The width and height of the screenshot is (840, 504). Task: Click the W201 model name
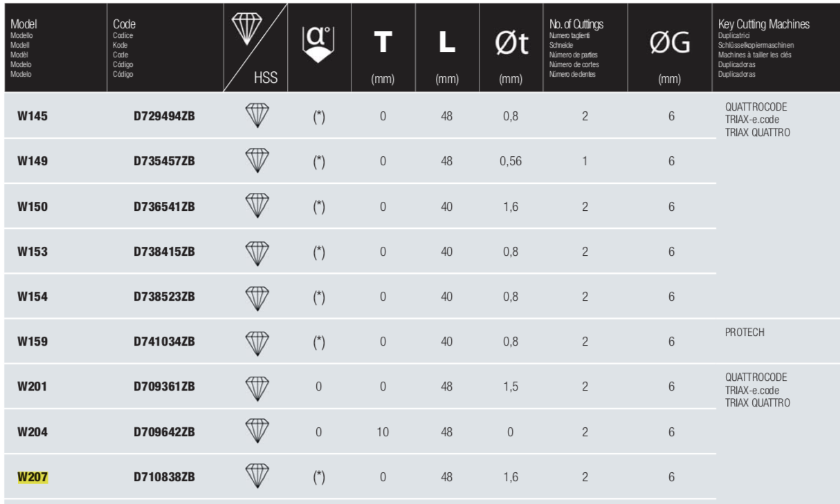tap(32, 386)
